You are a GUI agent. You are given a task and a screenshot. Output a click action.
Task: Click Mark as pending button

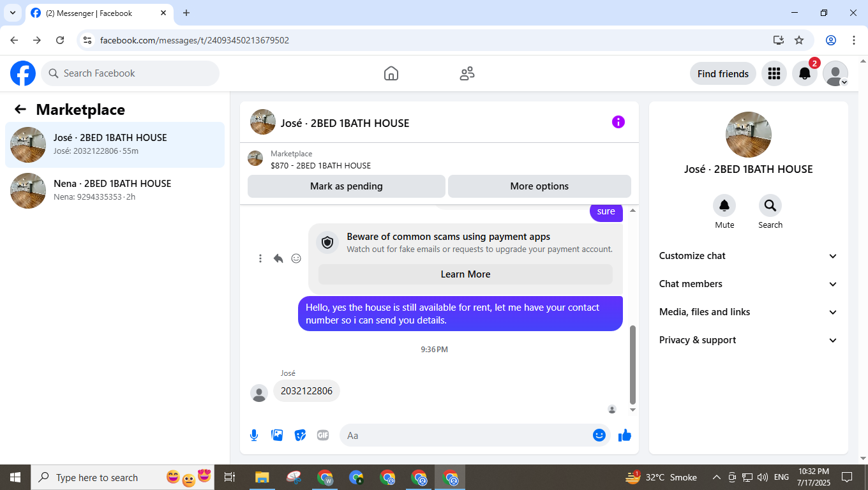[x=347, y=186]
